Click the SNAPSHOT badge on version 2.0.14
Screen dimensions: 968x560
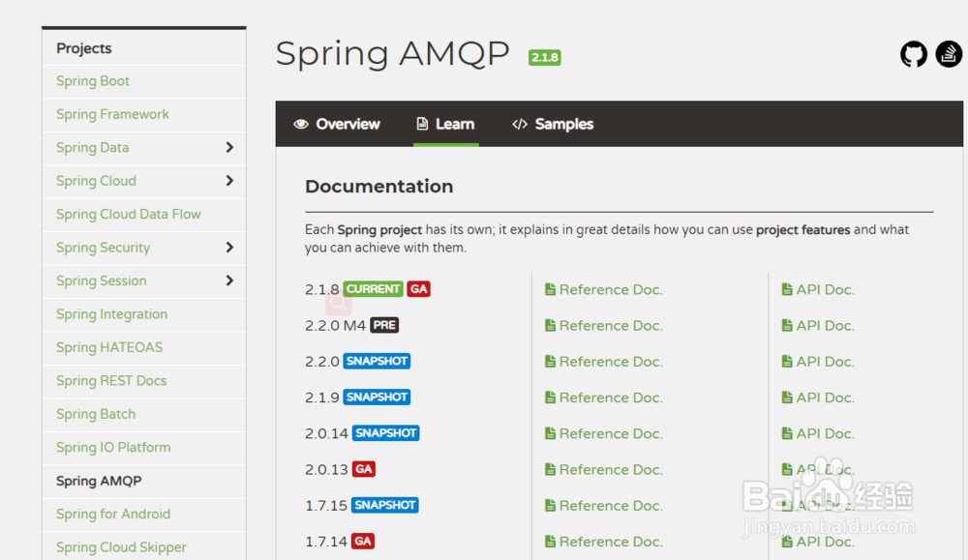(x=386, y=433)
